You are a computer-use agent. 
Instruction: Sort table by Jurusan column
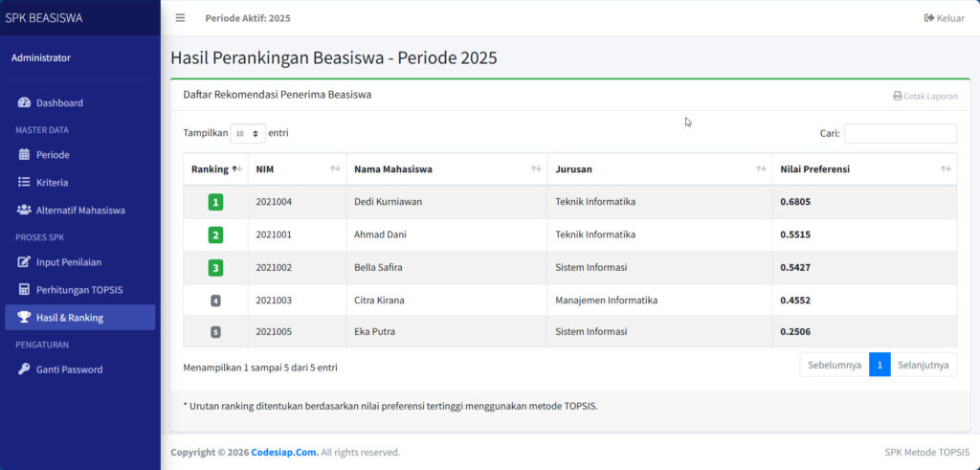point(659,169)
